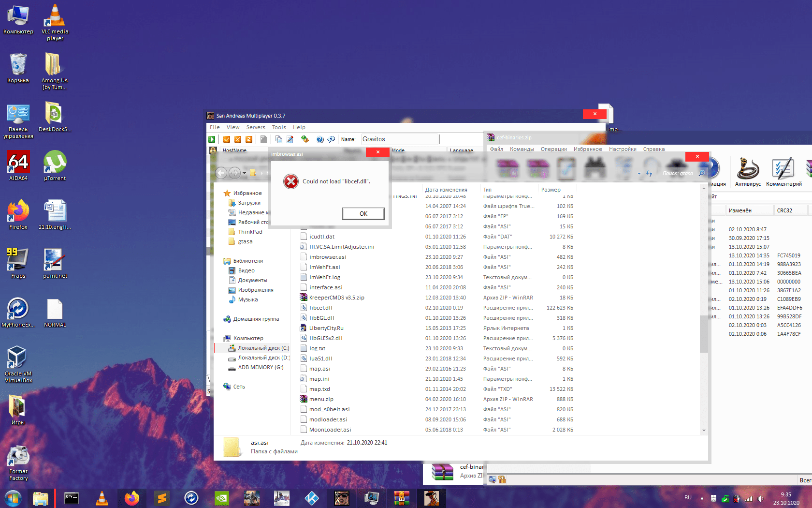Expand the Explorer navigation history dropdown arrow
The height and width of the screenshot is (508, 812).
244,173
